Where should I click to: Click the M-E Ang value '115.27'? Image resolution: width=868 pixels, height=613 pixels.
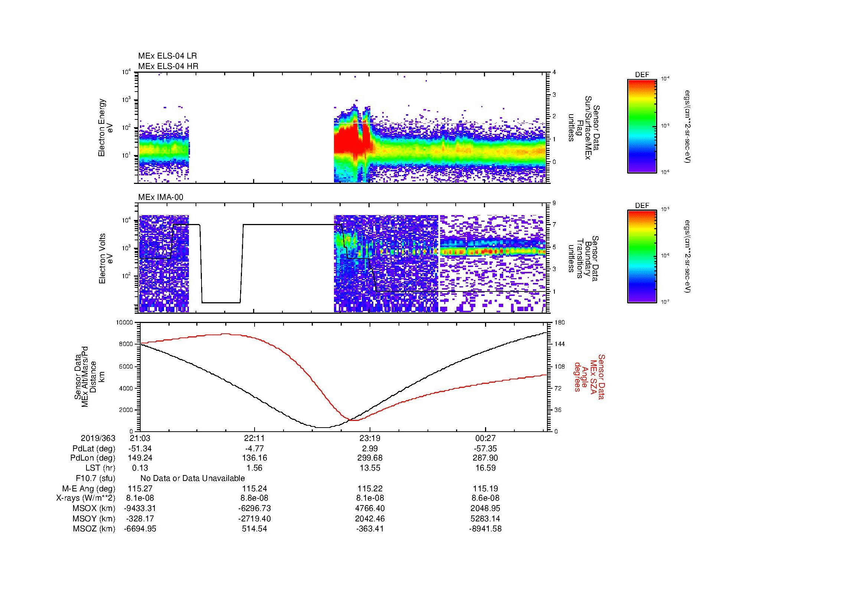tap(140, 489)
